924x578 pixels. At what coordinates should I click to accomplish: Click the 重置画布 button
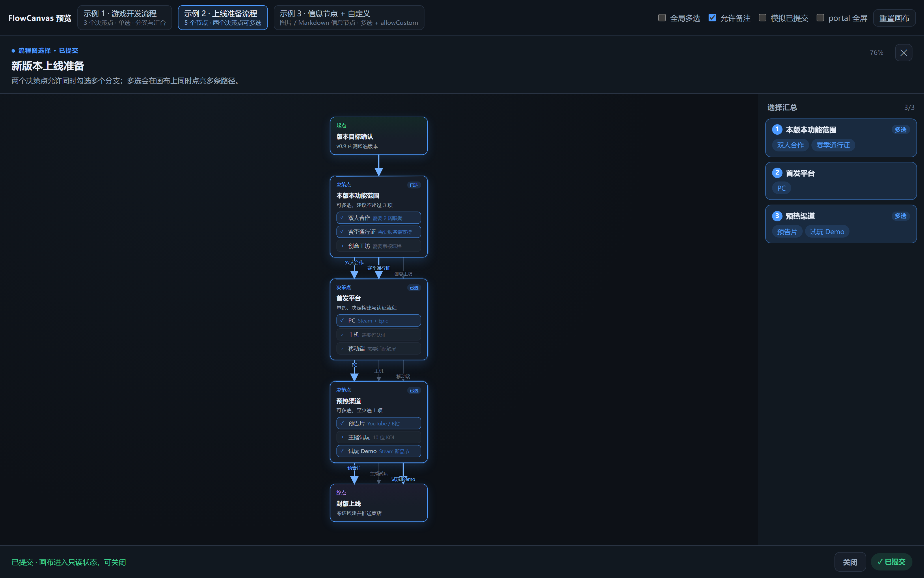894,18
